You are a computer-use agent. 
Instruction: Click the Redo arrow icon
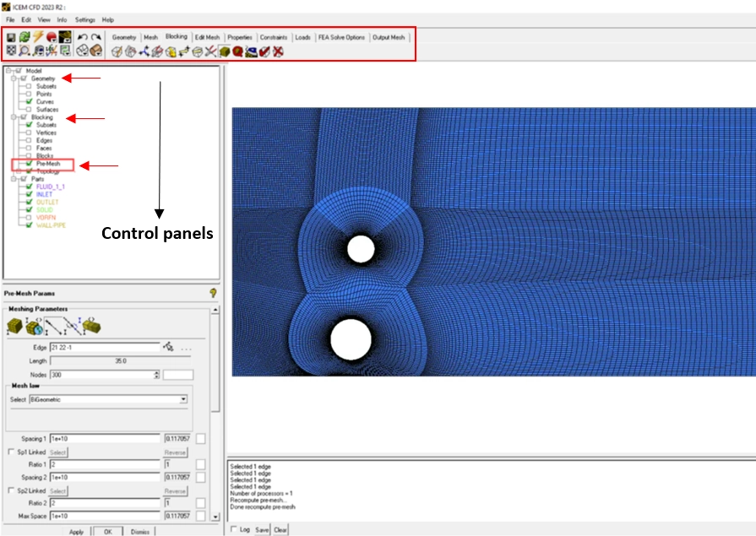[x=96, y=37]
